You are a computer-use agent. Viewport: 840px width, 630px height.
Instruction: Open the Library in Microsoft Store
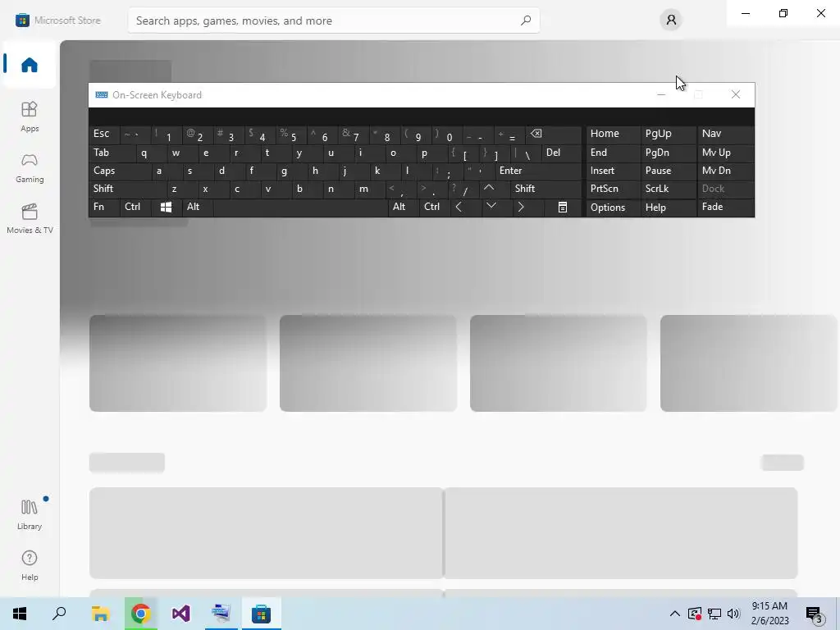pos(30,514)
